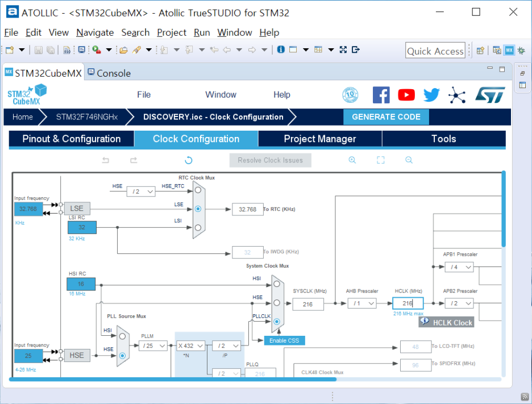Click the monitor terminal toolbar icon
This screenshot has height=404, width=532.
pos(81,50)
